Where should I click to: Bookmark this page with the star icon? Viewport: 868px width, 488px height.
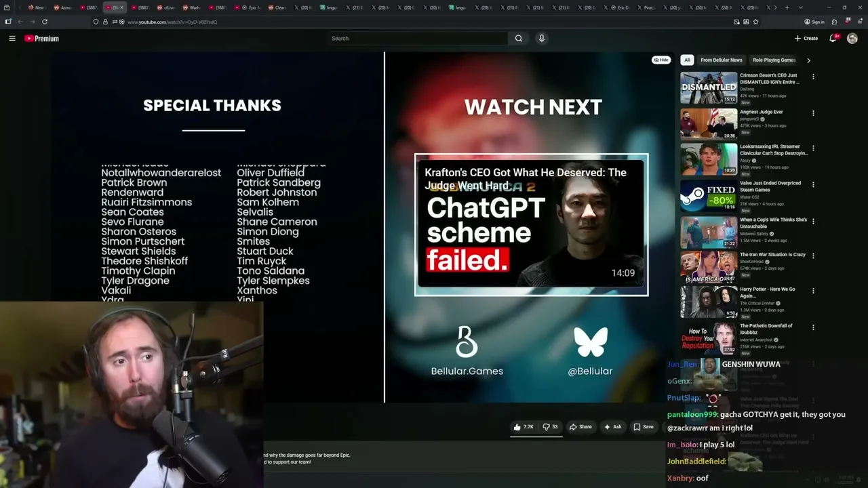pyautogui.click(x=755, y=22)
